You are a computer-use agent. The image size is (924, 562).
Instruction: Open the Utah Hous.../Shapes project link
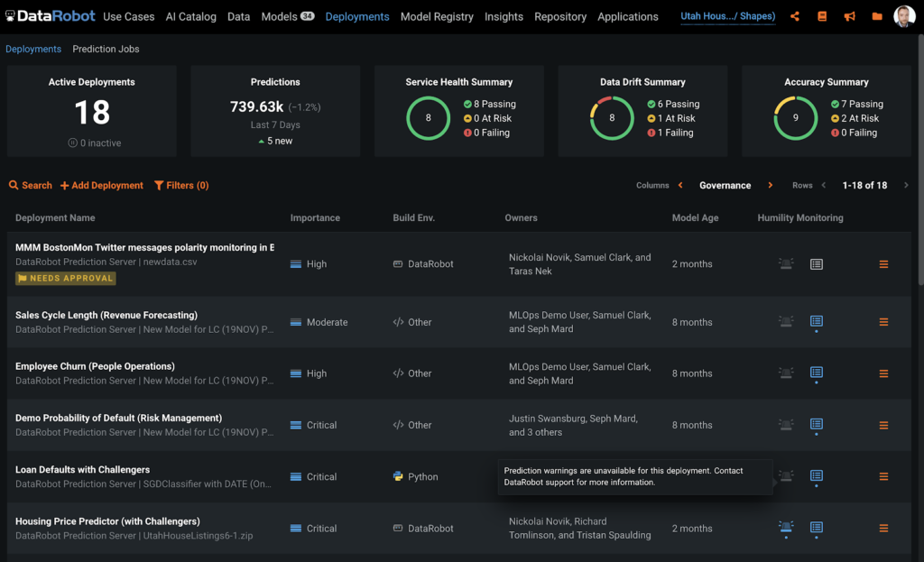[x=727, y=15]
